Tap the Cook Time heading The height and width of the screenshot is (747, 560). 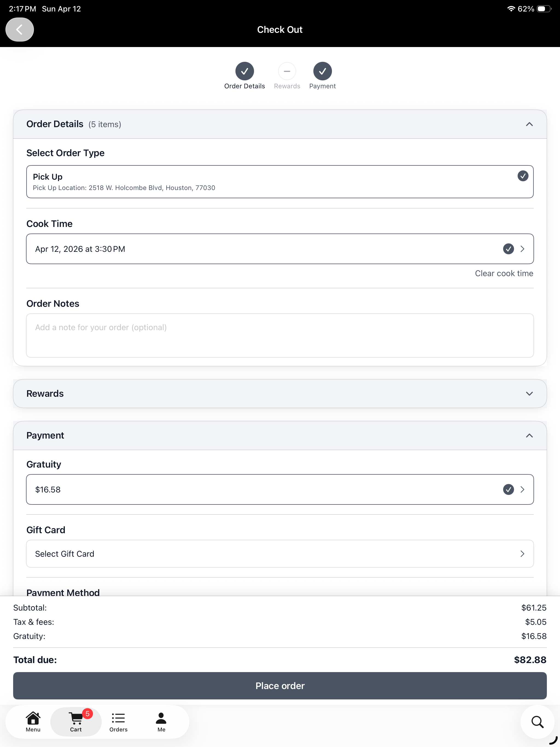pos(49,224)
